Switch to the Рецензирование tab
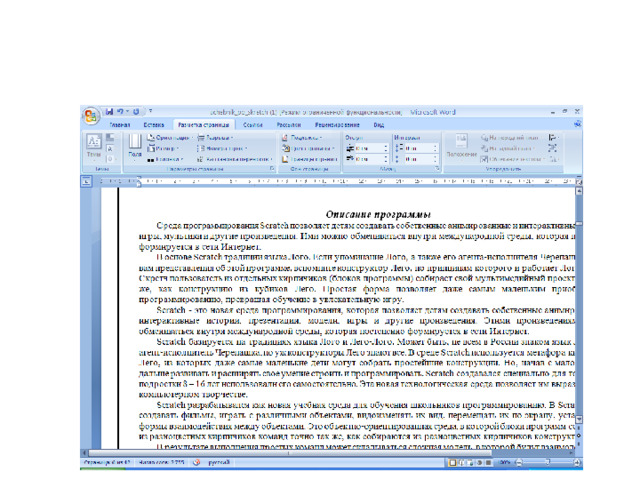The width and height of the screenshot is (640, 480). point(337,125)
